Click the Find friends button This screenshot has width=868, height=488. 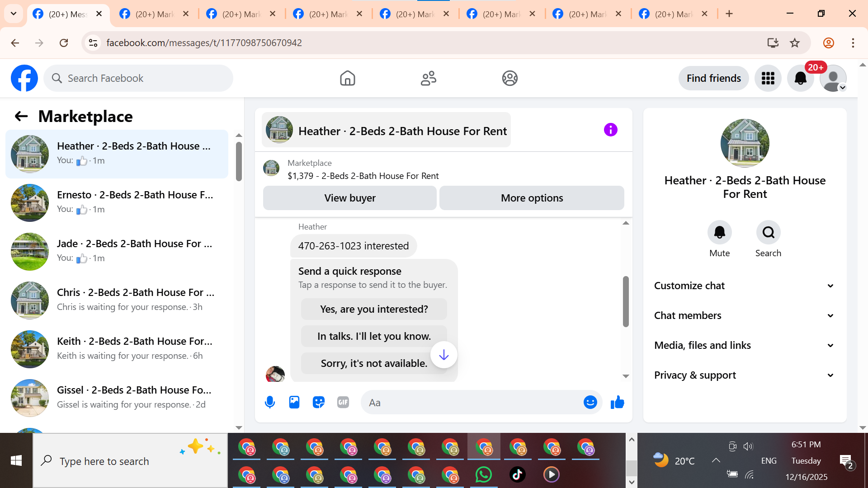[713, 78]
